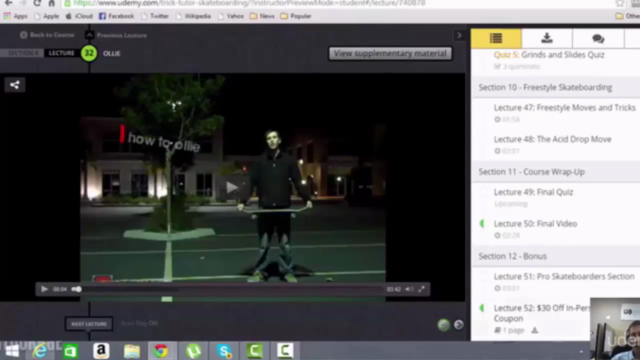Open the Wikipedia bookmark

coord(193,16)
